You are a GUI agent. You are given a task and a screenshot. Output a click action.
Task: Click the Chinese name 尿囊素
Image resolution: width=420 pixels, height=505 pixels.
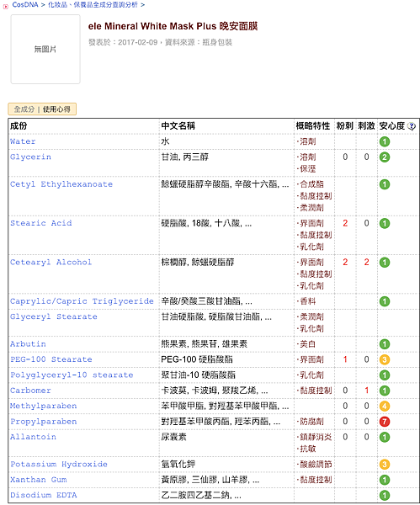174,437
